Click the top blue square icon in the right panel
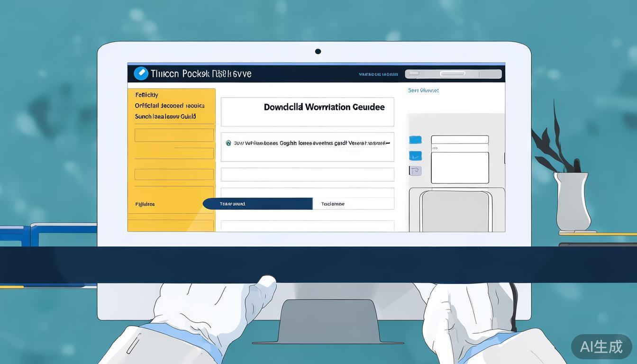This screenshot has width=637, height=364. click(415, 140)
